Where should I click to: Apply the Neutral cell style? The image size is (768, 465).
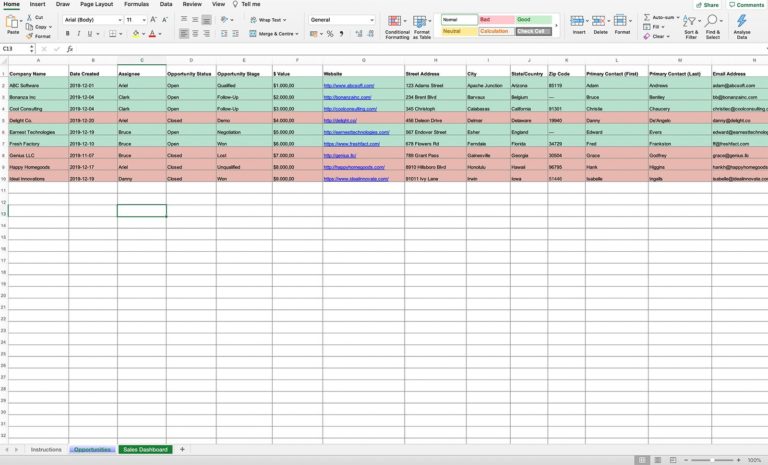coord(459,31)
